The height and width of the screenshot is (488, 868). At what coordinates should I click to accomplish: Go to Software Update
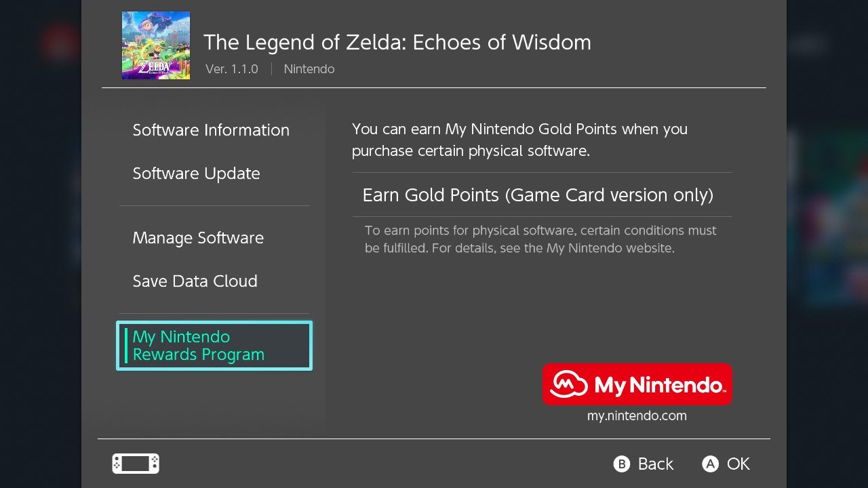point(197,174)
